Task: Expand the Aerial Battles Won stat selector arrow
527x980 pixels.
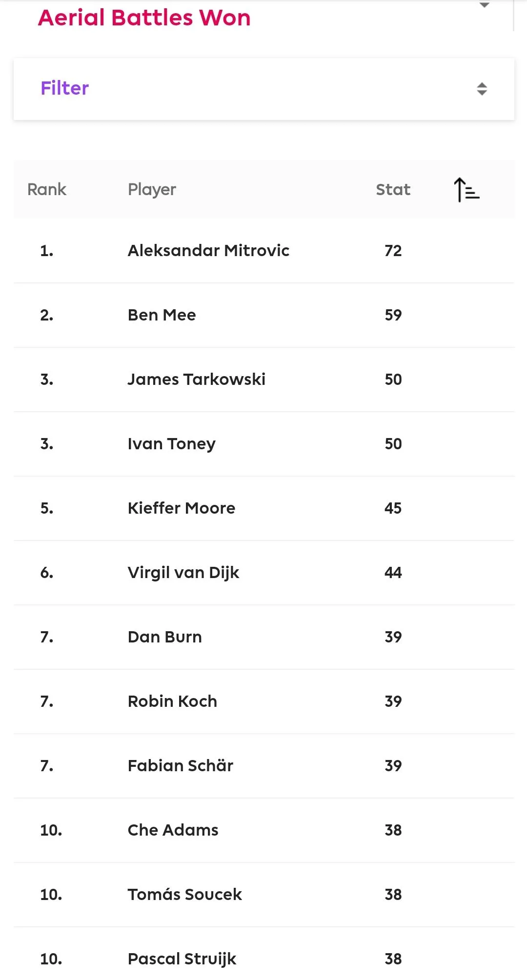Action: pos(484,5)
